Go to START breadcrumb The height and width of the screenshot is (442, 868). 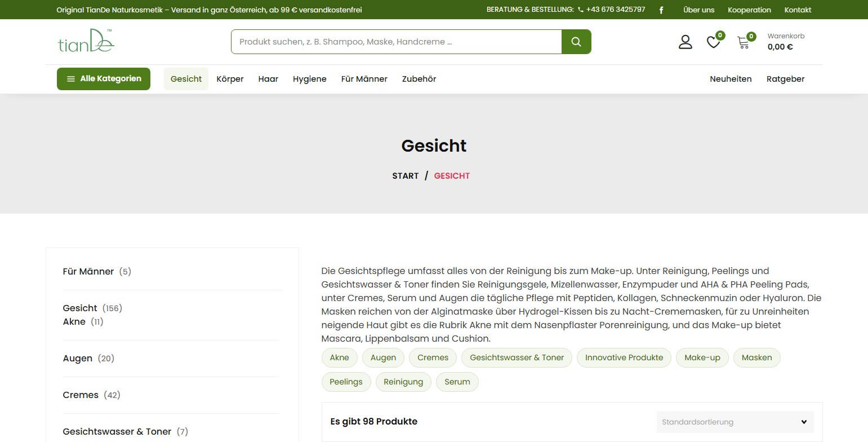(x=406, y=176)
